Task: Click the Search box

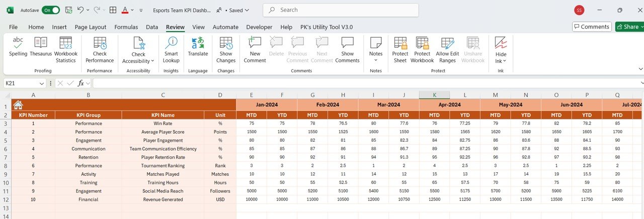Action: pyautogui.click(x=341, y=10)
